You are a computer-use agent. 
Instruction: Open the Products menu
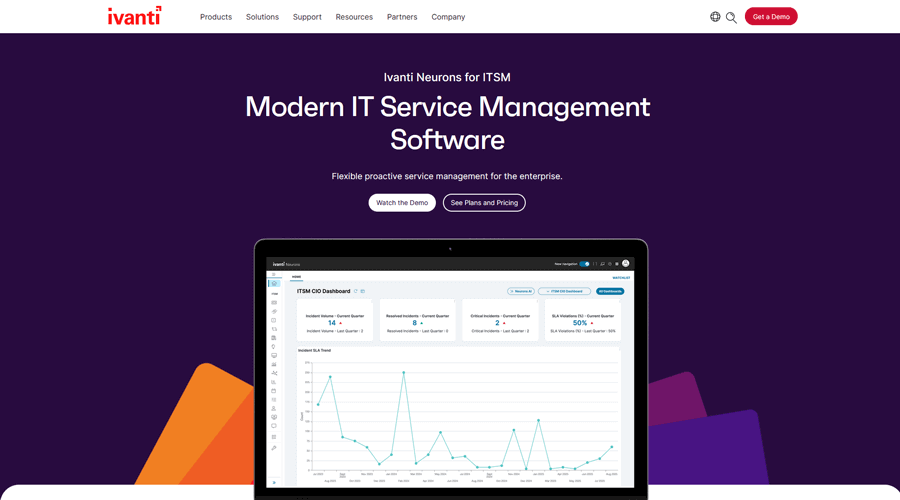coord(216,17)
